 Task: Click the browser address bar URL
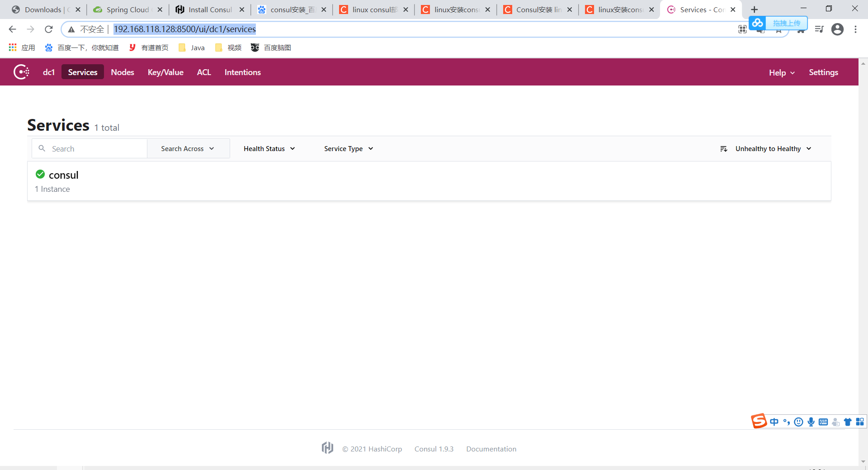pos(184,29)
